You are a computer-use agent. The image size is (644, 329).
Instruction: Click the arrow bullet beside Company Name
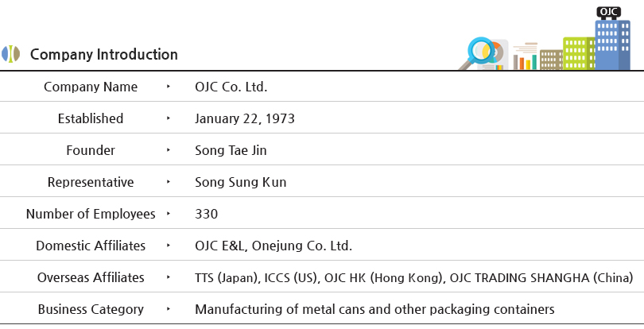[x=169, y=87]
